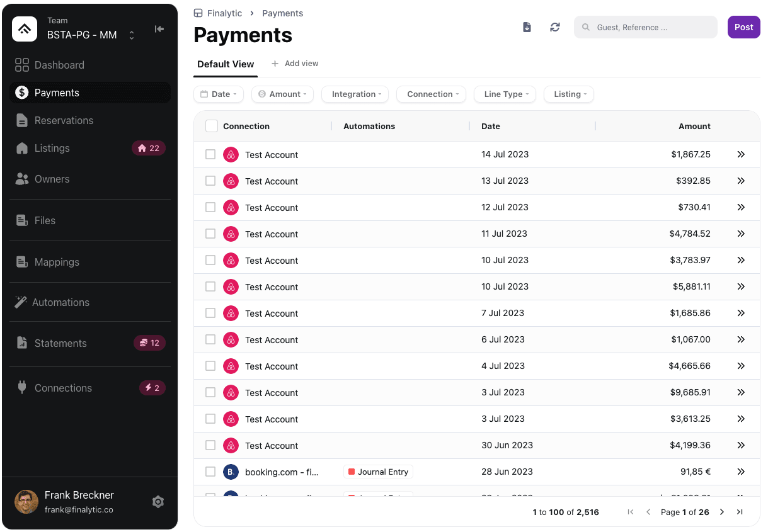This screenshot has width=768, height=532.
Task: Click the red Journal Entry tag
Action: (x=378, y=472)
